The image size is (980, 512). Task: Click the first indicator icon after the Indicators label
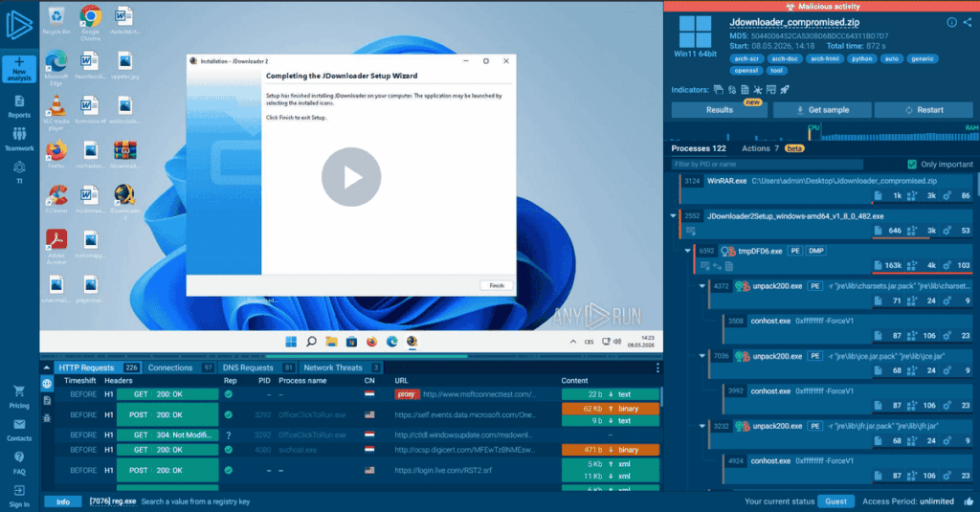[x=719, y=90]
